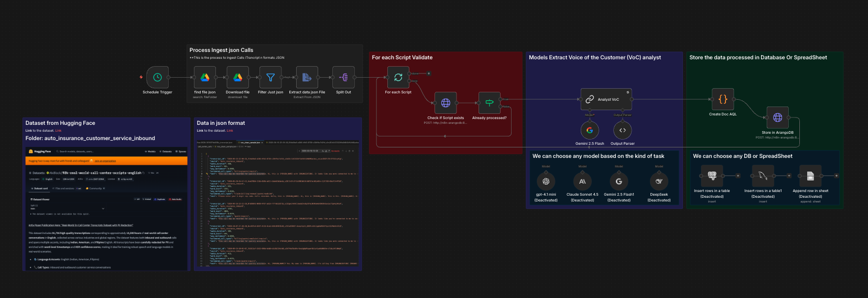
Task: Click the plus button on For each Script done output
Action: [429, 73]
